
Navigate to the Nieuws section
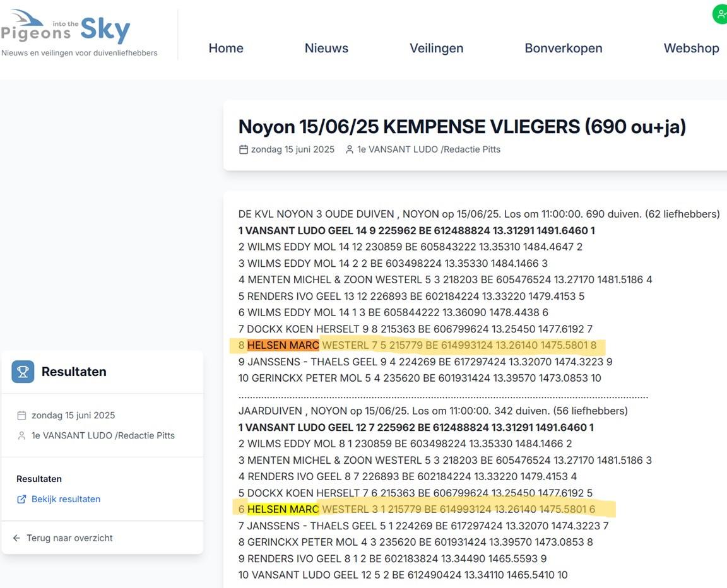coord(326,48)
